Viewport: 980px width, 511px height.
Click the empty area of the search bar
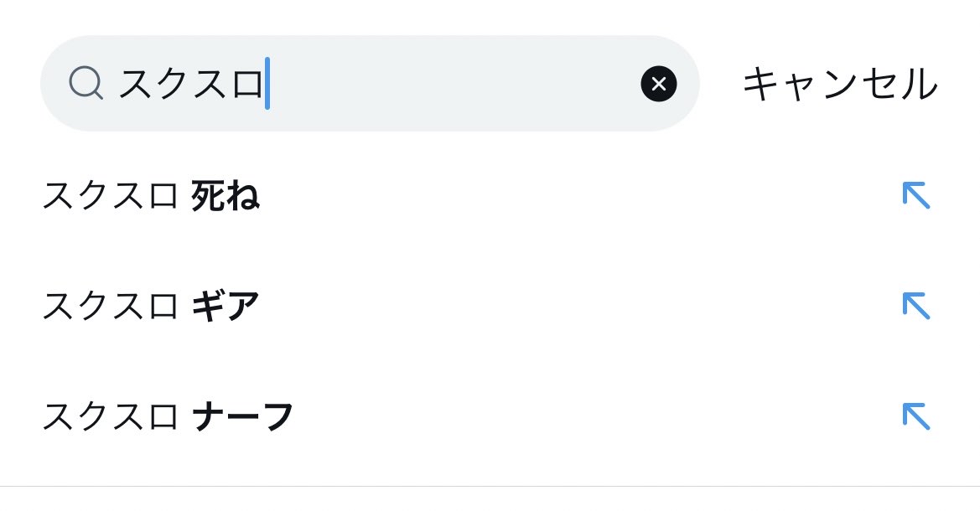click(x=454, y=83)
